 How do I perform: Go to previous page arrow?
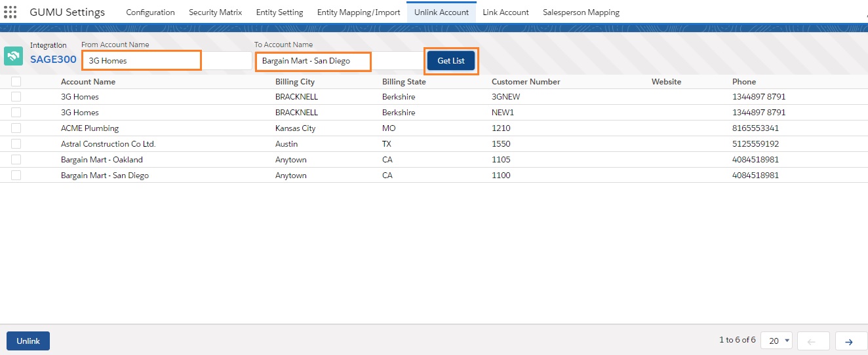[814, 341]
